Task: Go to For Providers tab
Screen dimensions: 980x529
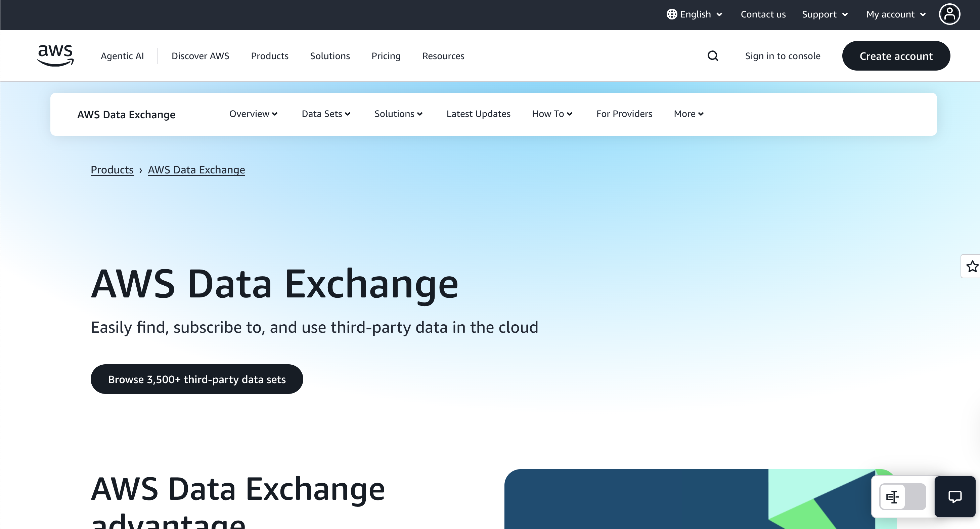Action: click(624, 114)
